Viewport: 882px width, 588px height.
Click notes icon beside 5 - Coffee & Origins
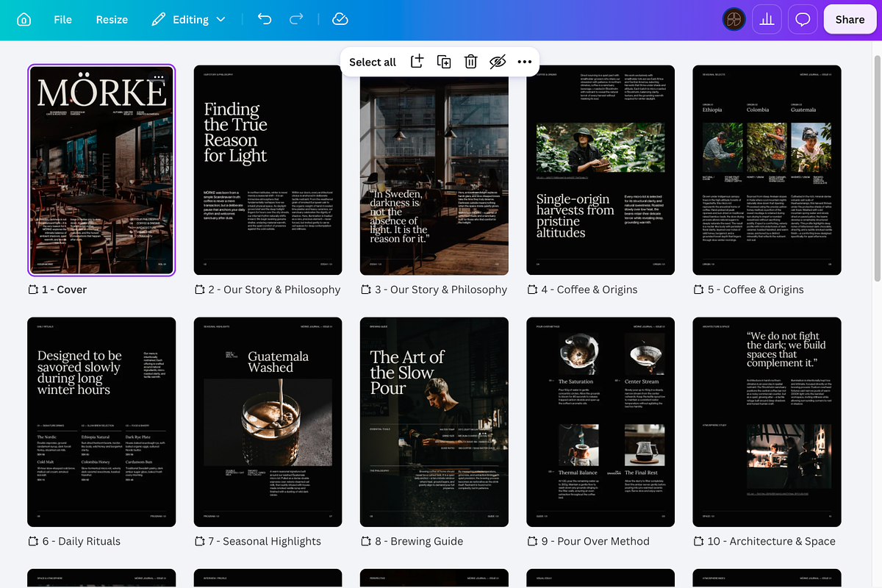[698, 290]
